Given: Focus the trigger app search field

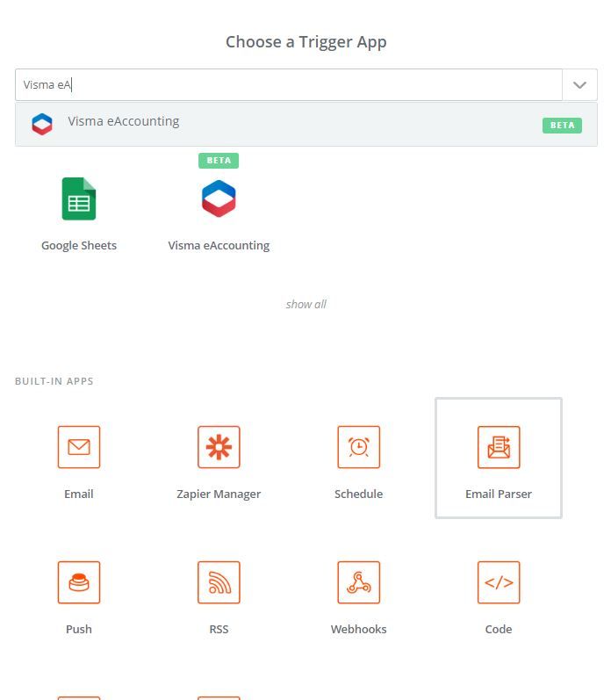Looking at the screenshot, I should [290, 85].
